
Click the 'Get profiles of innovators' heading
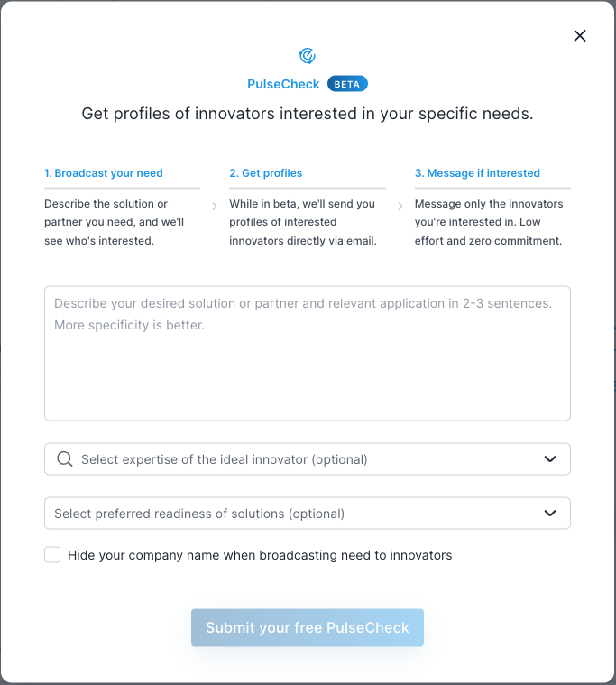308,114
